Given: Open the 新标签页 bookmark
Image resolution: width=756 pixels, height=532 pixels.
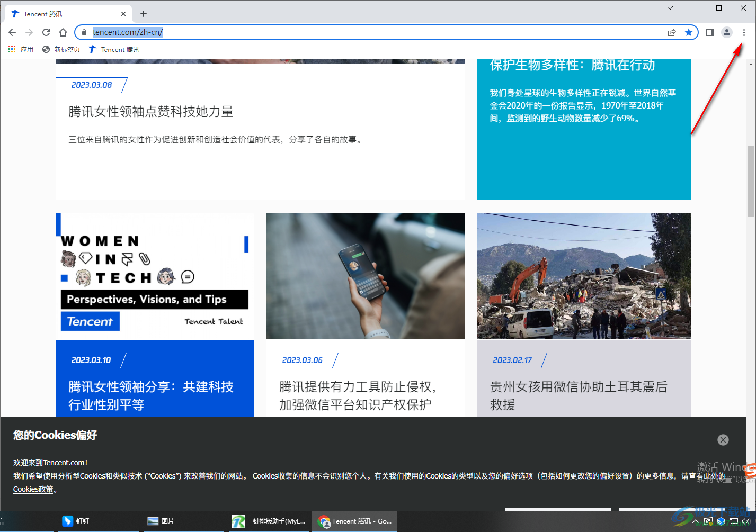Looking at the screenshot, I should point(61,49).
